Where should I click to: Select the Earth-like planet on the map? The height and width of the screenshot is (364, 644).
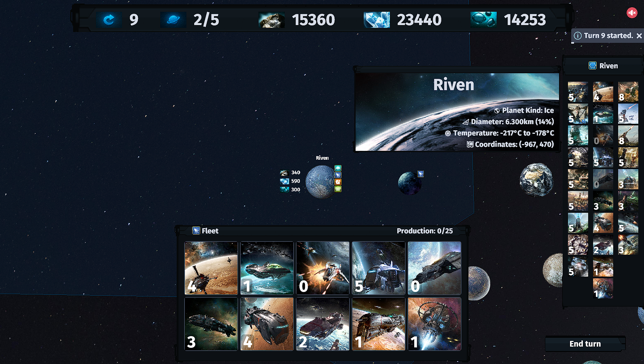[536, 180]
